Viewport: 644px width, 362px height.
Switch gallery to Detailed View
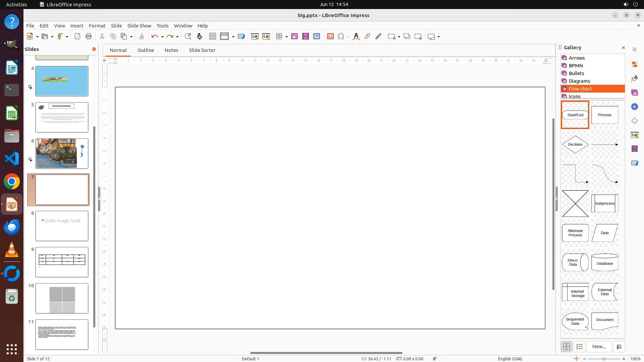(580, 347)
